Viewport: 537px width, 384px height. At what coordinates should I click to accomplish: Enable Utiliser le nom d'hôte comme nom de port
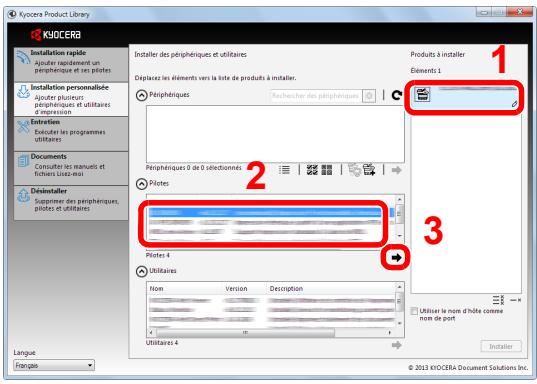(414, 311)
